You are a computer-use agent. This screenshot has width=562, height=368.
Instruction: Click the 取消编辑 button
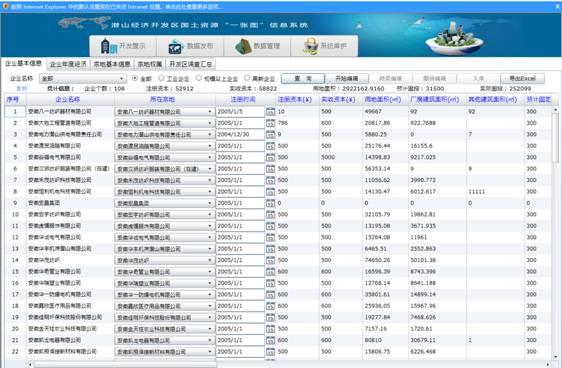[434, 78]
